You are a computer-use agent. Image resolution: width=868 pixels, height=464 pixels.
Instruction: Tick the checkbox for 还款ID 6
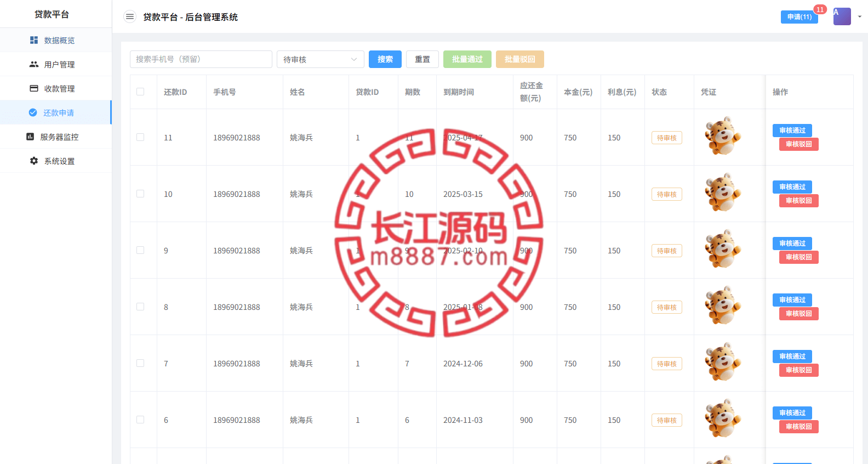(140, 420)
